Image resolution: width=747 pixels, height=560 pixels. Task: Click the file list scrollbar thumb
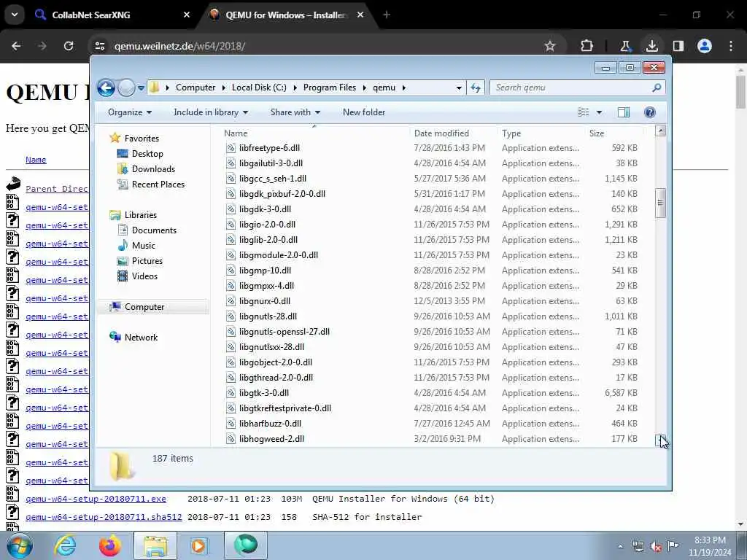pos(660,203)
